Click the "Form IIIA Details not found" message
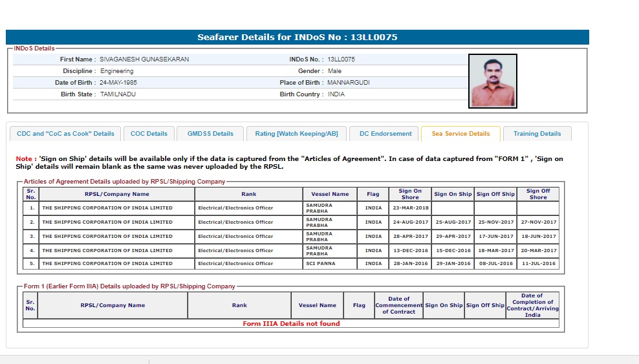Viewport: 639px width, 364px height. click(x=291, y=324)
